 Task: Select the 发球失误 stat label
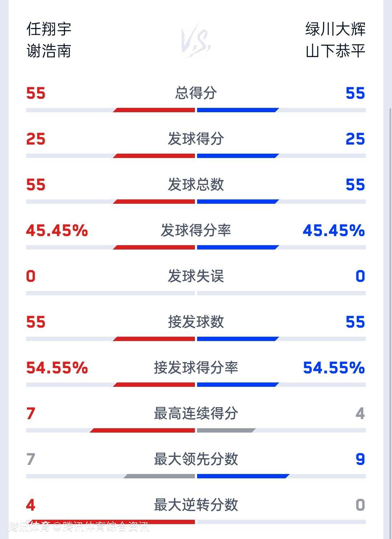(196, 276)
